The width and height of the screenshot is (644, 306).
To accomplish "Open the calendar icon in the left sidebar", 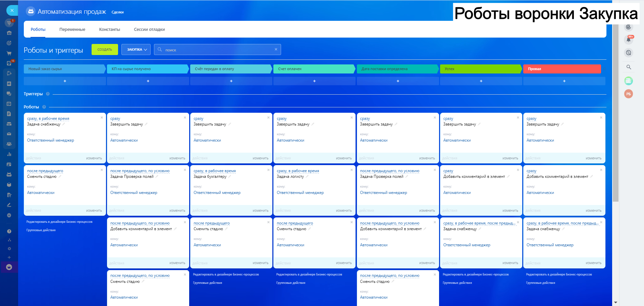I will pos(9,104).
